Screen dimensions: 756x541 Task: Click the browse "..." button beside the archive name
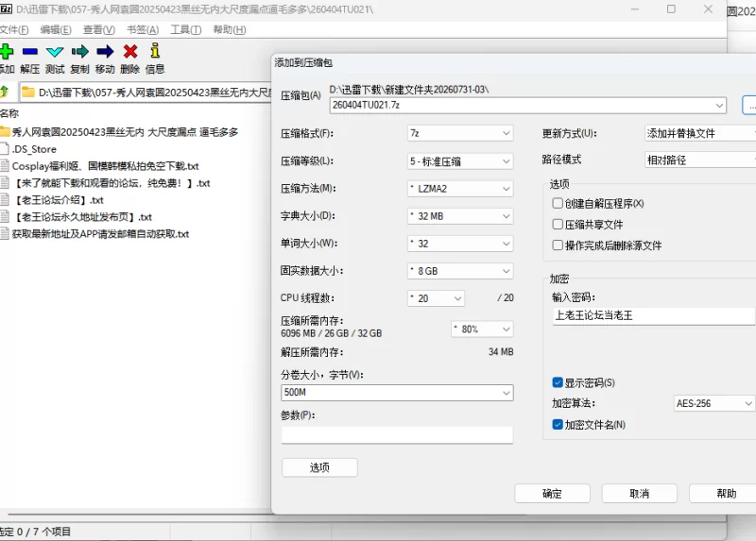point(749,105)
